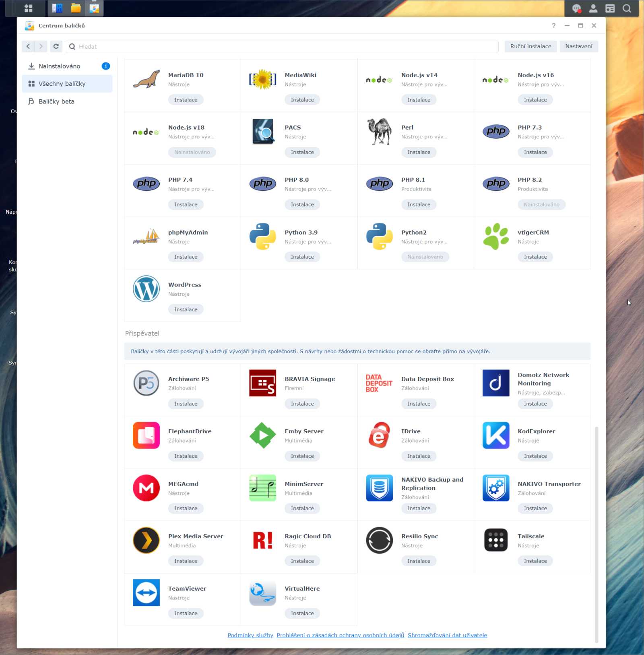The image size is (644, 655).
Task: Click the Data Deposit Box icon
Action: 379,383
